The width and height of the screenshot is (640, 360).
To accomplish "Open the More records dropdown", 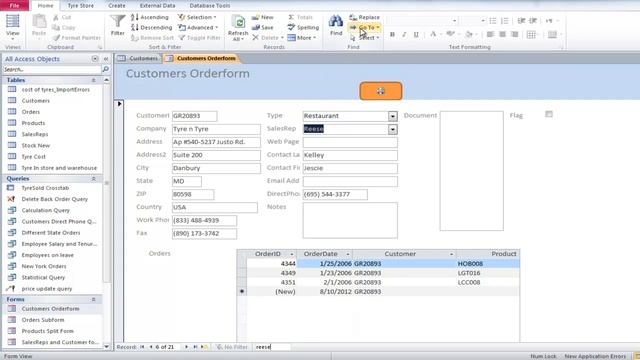I will (x=302, y=38).
